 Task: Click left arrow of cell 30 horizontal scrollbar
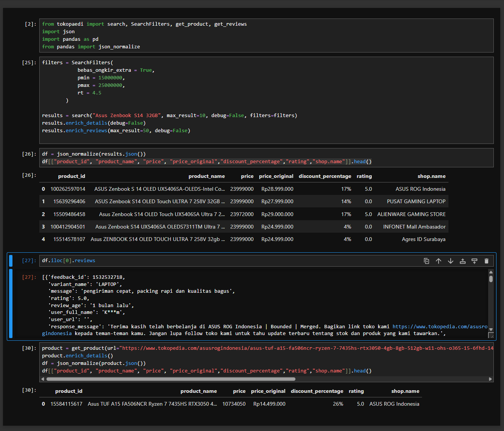point(43,379)
